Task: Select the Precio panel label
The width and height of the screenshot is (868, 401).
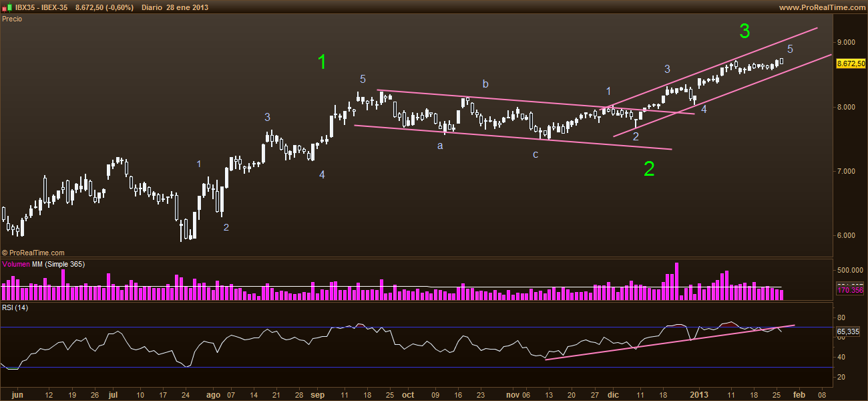Action: click(x=12, y=19)
